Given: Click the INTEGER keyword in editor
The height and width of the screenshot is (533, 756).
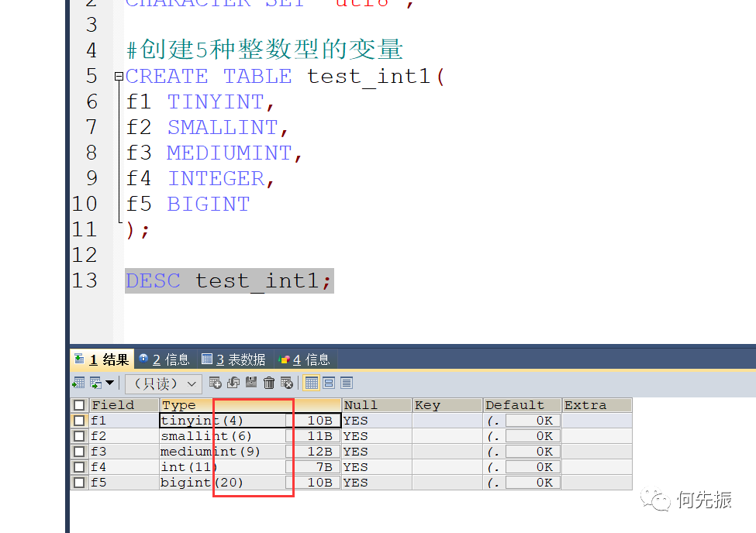Looking at the screenshot, I should [216, 178].
